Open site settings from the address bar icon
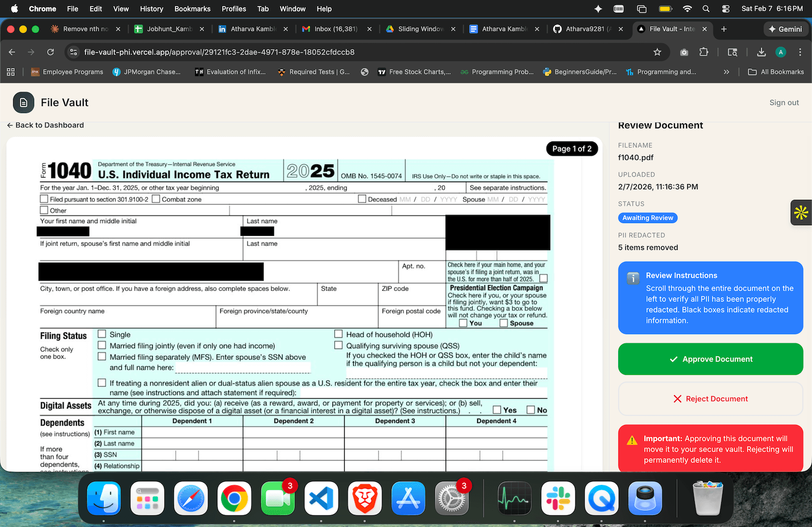This screenshot has height=527, width=812. click(x=74, y=52)
